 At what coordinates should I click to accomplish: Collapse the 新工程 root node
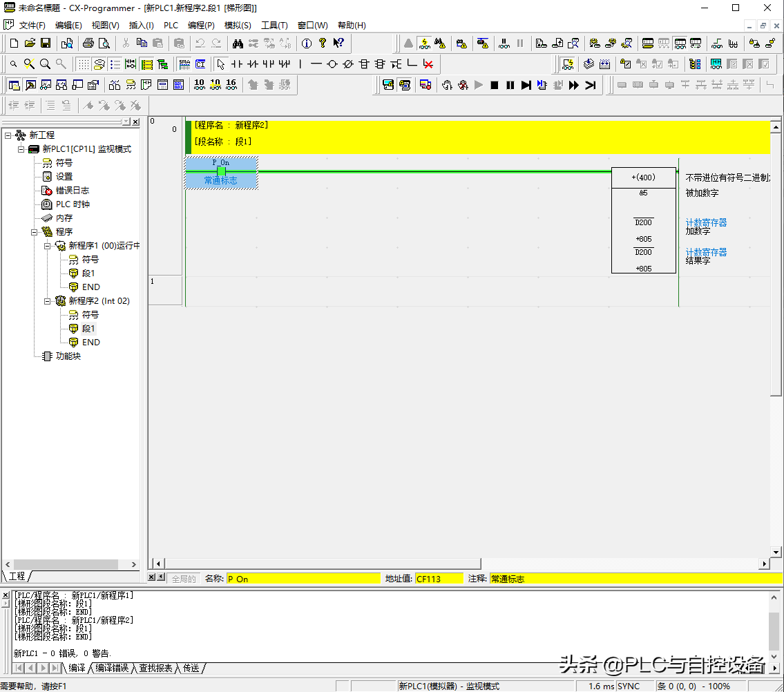pos(8,135)
